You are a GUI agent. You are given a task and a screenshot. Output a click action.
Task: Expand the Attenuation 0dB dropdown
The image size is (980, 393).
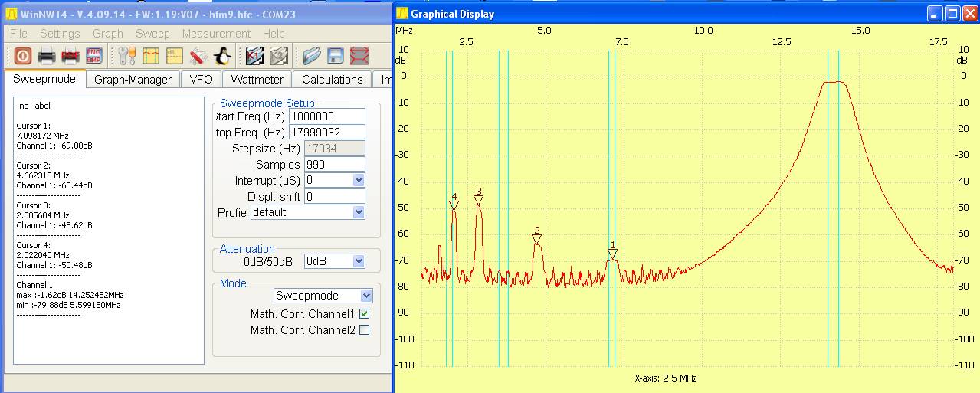point(359,261)
